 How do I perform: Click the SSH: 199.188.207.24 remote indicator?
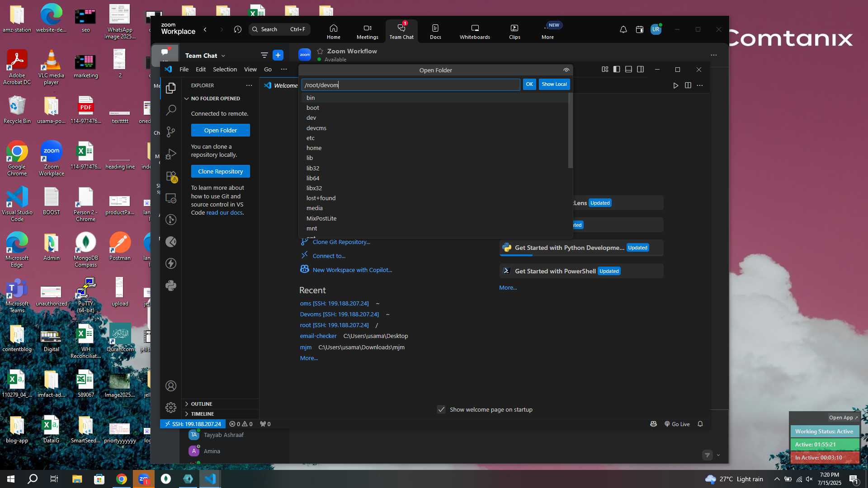(x=193, y=424)
